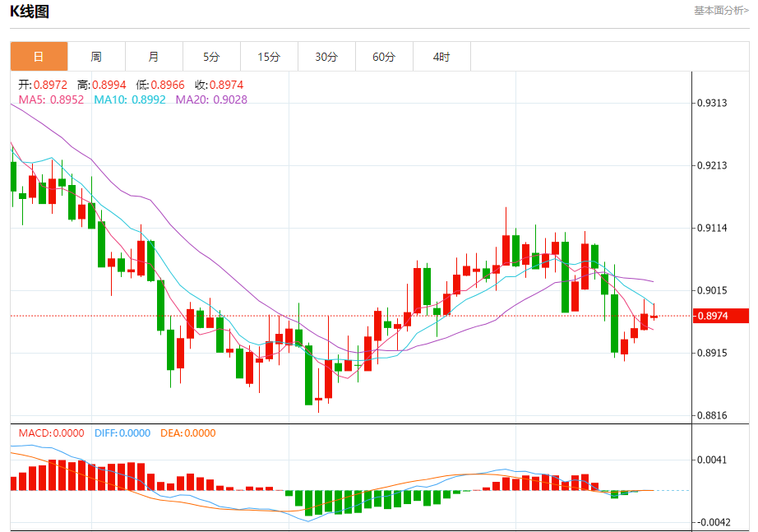Click the 0.9213 price axis label
This screenshot has height=532, width=758.
click(x=712, y=165)
